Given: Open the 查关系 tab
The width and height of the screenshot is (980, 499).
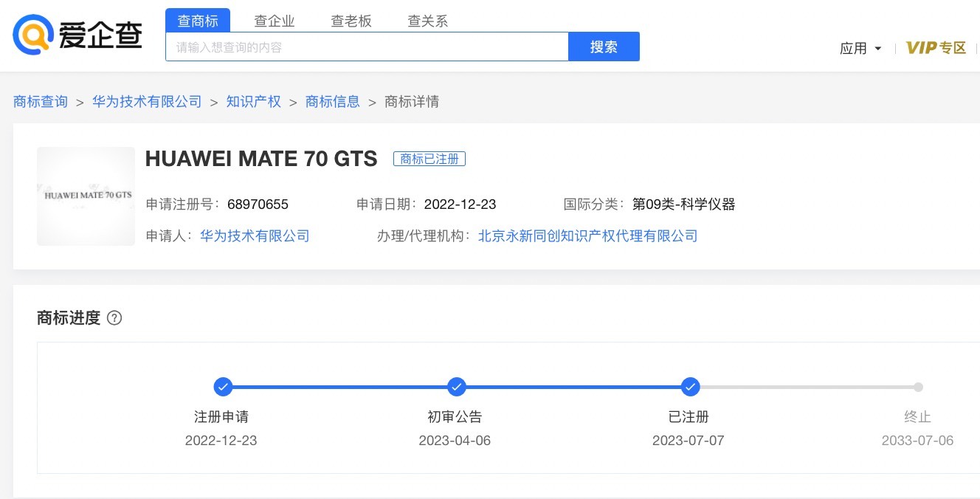Looking at the screenshot, I should 428,21.
